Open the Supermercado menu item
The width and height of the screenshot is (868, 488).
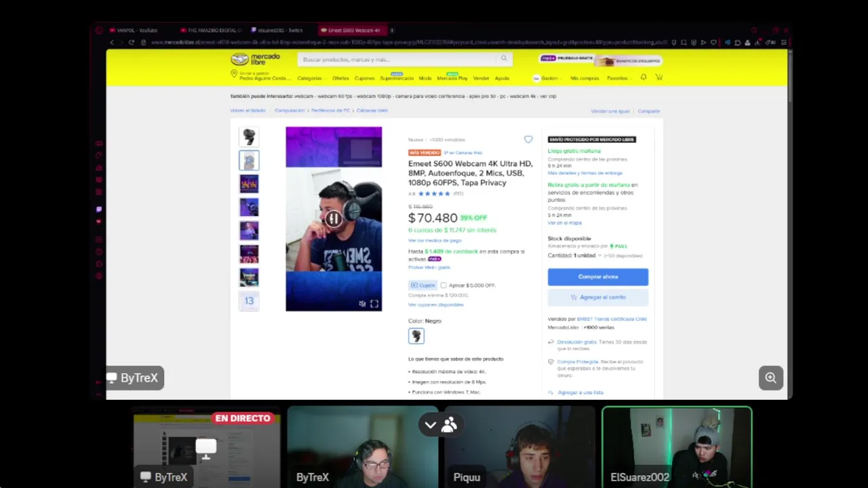pyautogui.click(x=397, y=79)
